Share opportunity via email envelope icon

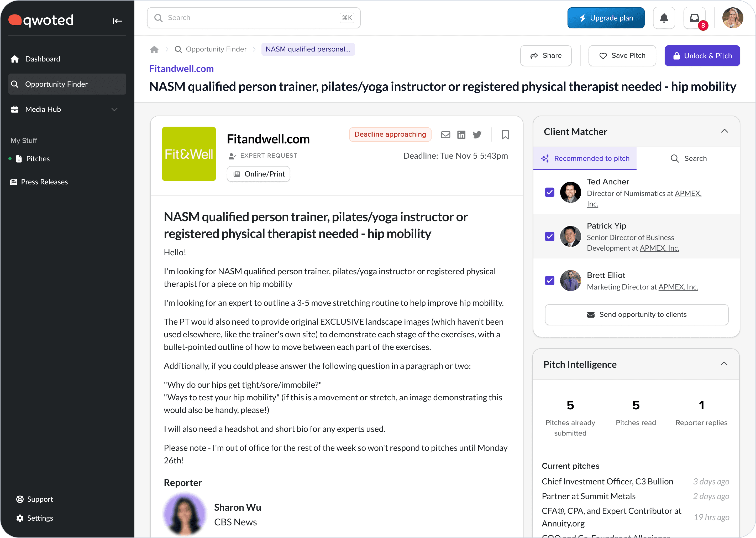pos(445,134)
